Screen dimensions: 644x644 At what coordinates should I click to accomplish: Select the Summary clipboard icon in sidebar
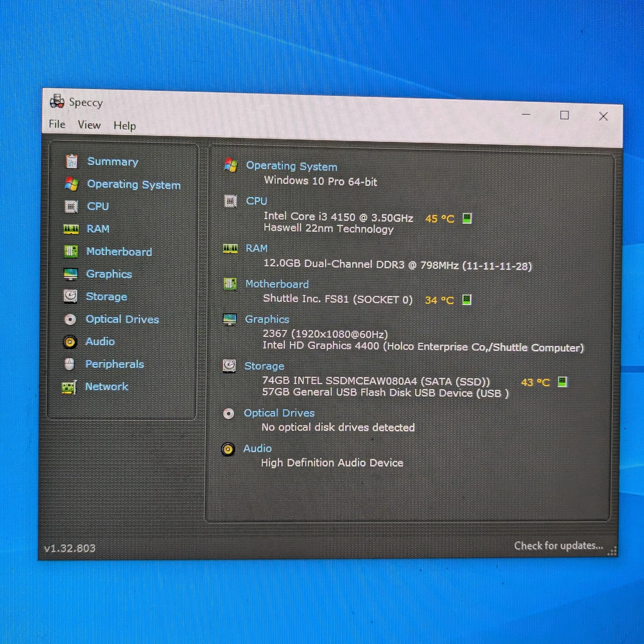(71, 161)
